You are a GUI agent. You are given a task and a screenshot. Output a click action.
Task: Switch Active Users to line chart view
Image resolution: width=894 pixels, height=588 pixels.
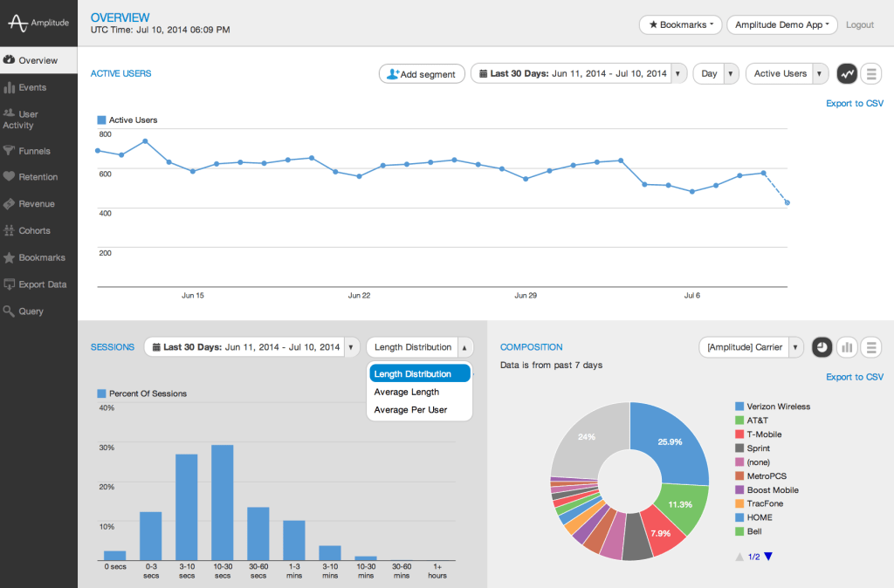[x=846, y=74]
